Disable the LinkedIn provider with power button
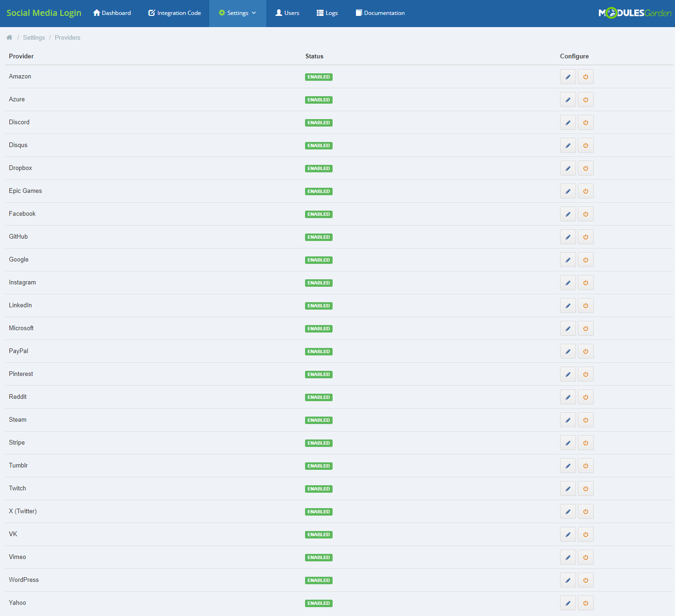 pos(585,305)
